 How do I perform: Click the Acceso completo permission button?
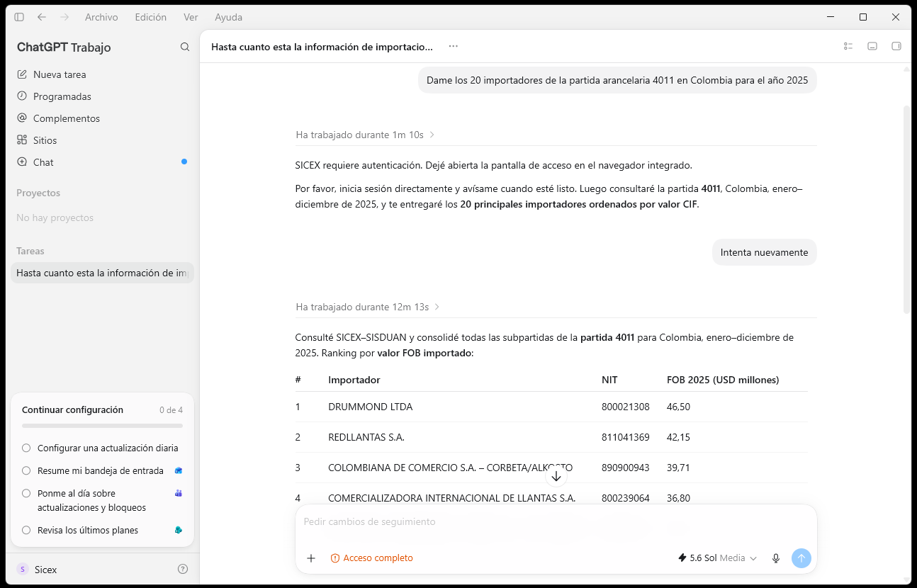(371, 558)
